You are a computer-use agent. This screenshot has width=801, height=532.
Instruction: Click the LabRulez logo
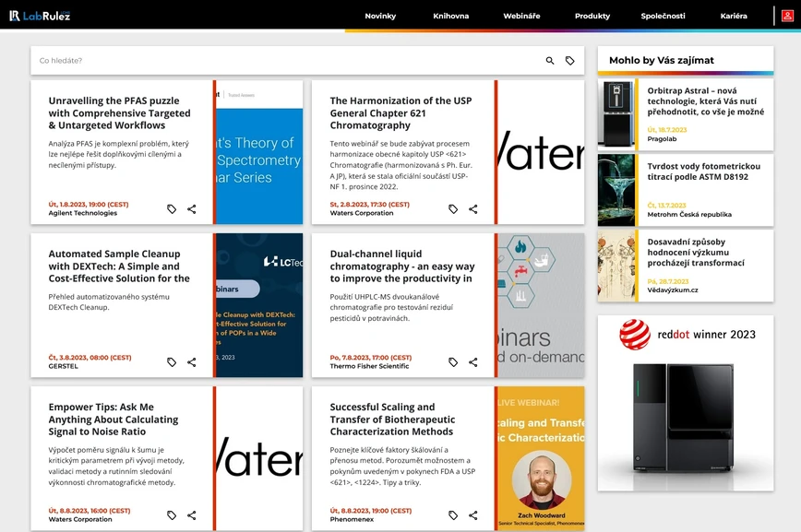(40, 16)
